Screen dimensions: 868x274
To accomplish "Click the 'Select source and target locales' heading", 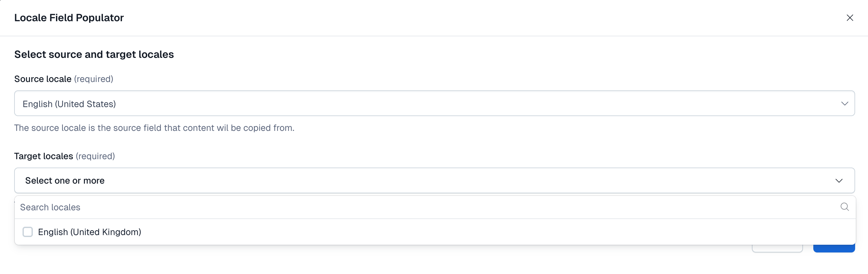I will pos(94,54).
